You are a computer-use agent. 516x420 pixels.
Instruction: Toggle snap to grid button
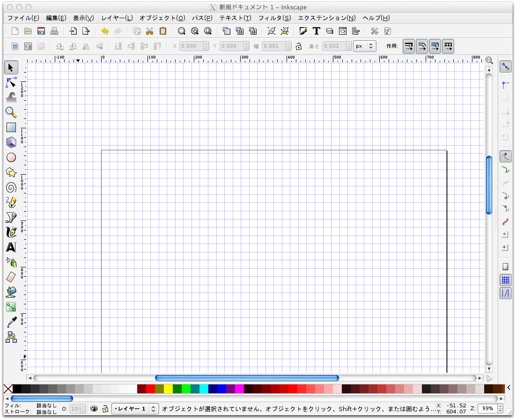click(x=506, y=280)
